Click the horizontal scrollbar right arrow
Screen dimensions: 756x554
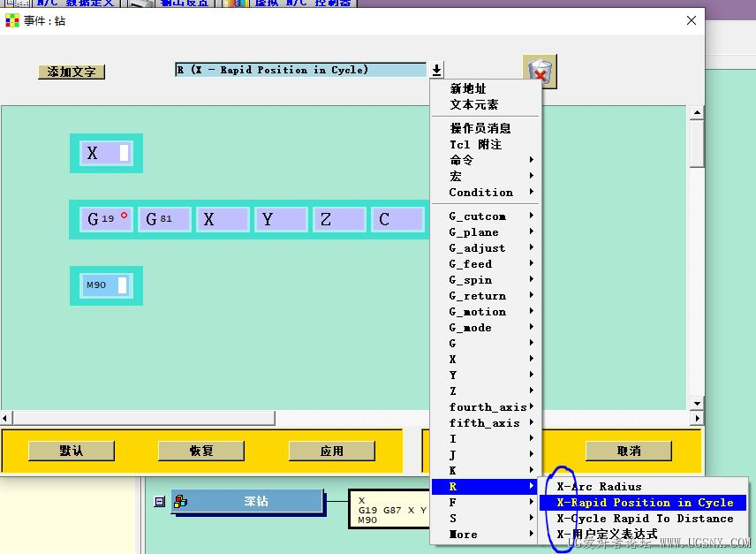tap(697, 418)
